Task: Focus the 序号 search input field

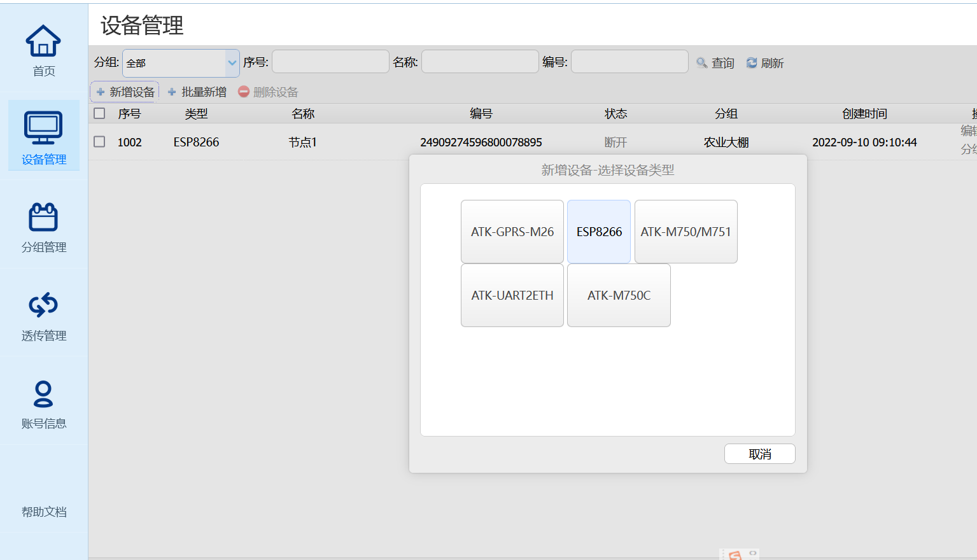Action: 330,62
